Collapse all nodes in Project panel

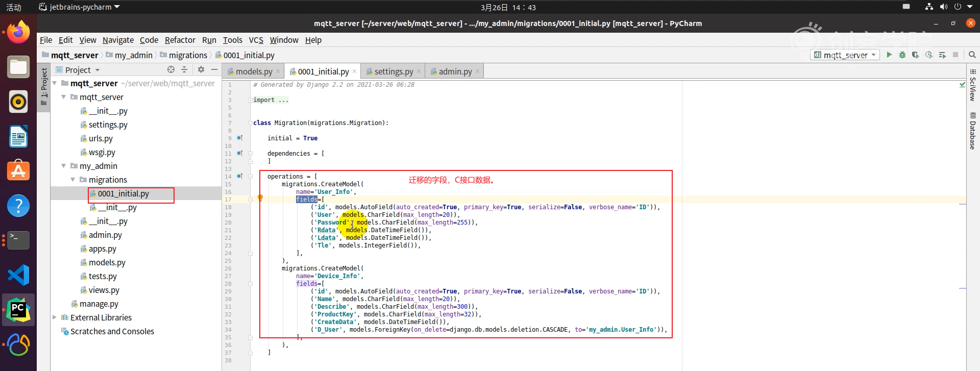click(x=184, y=69)
